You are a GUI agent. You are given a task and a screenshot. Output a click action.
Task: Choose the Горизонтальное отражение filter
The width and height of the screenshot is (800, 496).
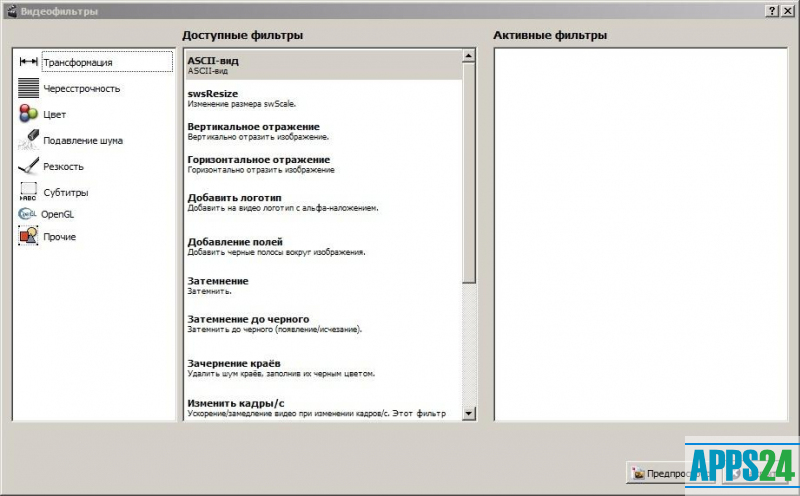[323, 164]
